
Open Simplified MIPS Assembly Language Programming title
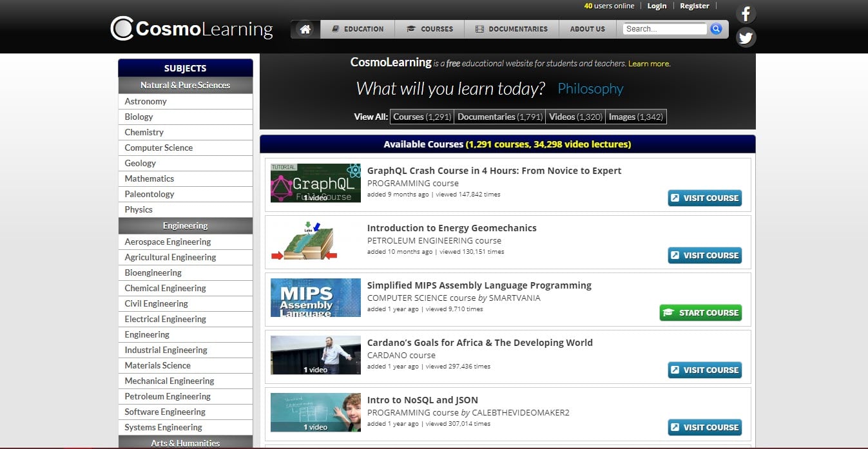coord(479,285)
